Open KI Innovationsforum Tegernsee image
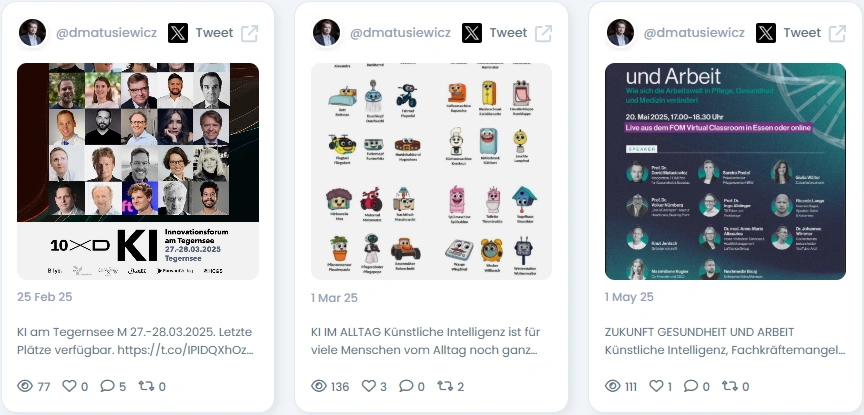The width and height of the screenshot is (864, 415). pyautogui.click(x=138, y=171)
